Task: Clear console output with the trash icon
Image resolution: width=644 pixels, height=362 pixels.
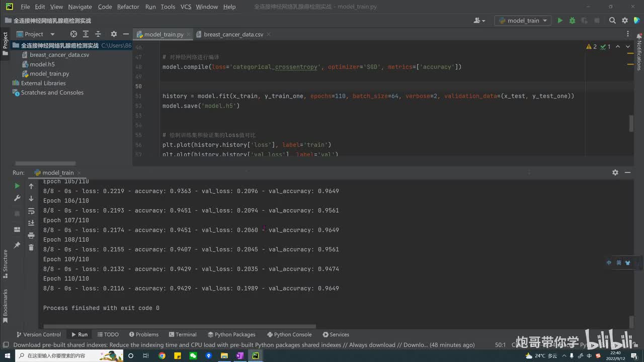Action: (31, 247)
